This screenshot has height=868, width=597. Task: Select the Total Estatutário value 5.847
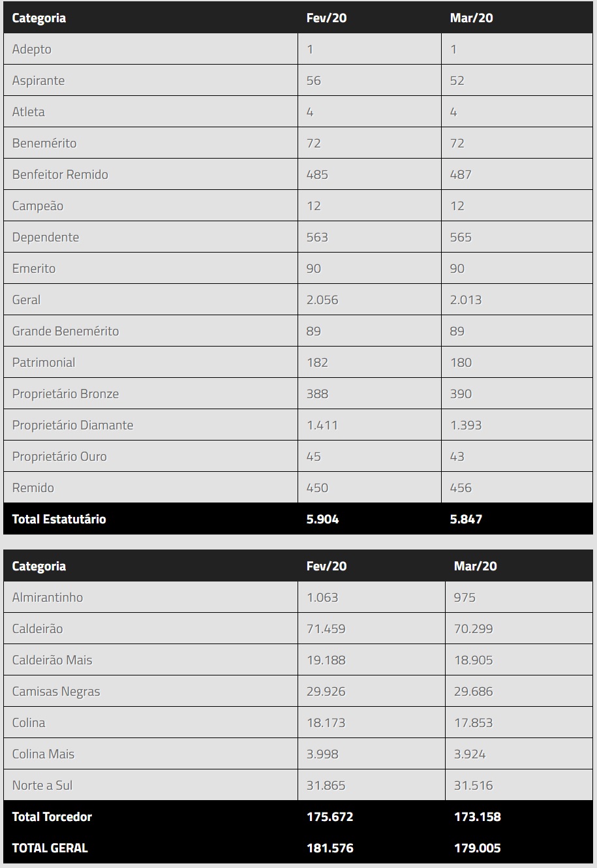click(x=466, y=519)
